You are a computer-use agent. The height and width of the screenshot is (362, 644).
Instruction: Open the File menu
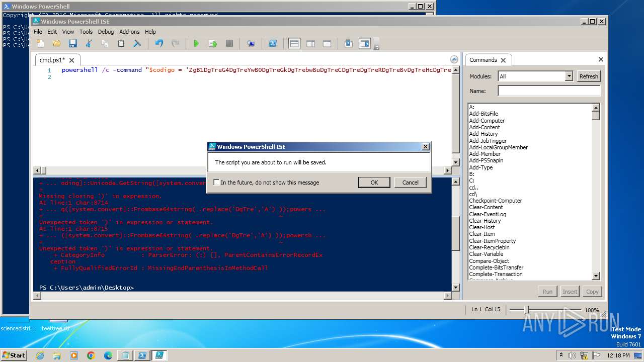(38, 32)
